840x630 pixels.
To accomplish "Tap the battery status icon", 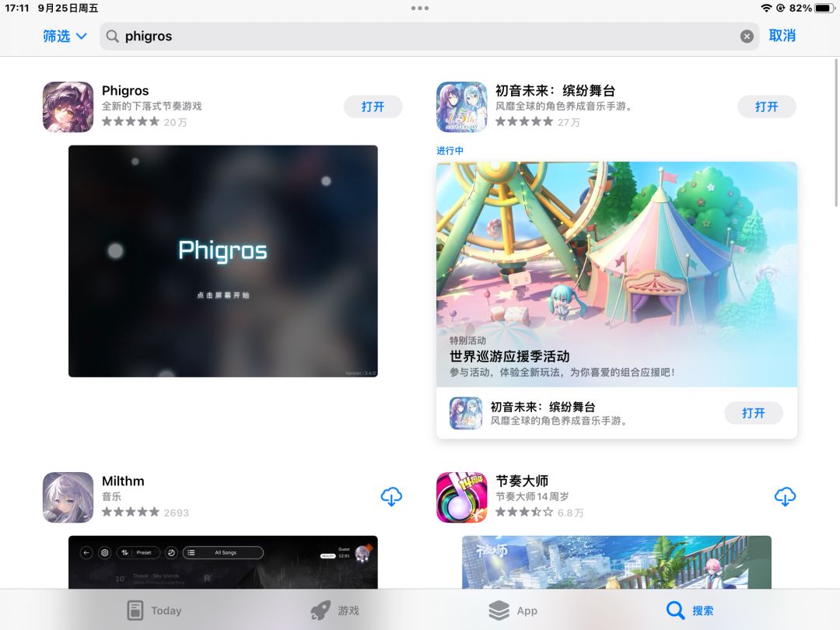I will click(x=825, y=8).
